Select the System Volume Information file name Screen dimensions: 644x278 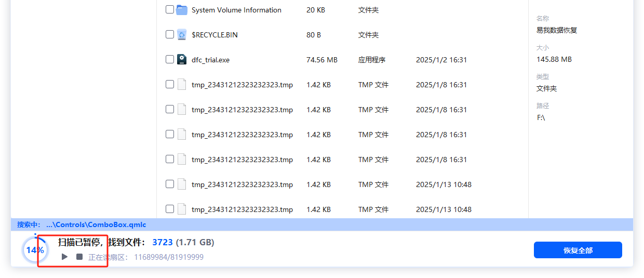(x=236, y=10)
